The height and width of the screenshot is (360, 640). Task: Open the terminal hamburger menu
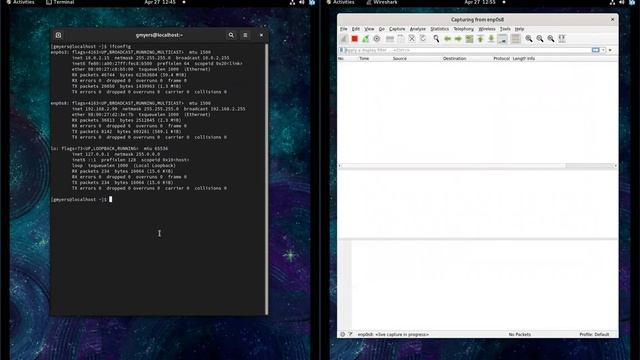click(x=245, y=35)
